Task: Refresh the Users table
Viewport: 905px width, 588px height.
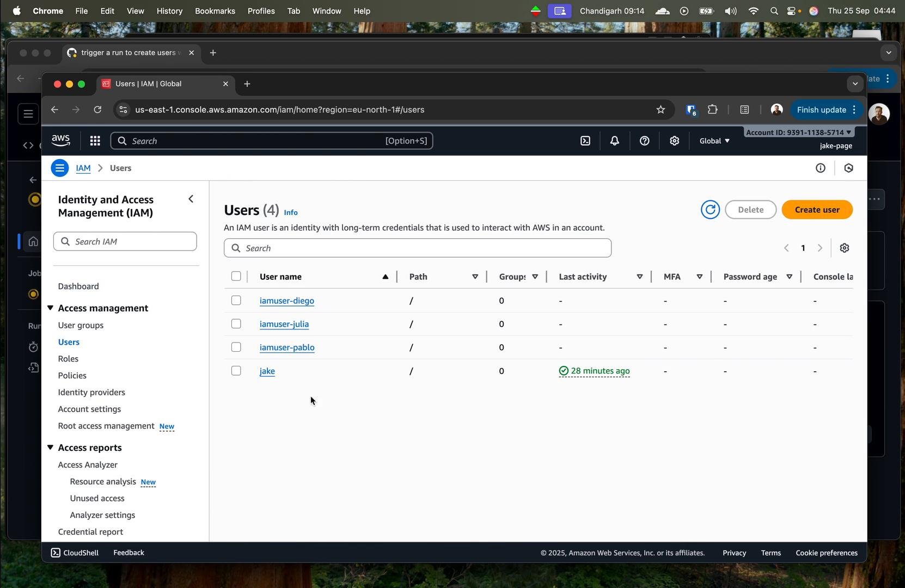Action: 711,210
